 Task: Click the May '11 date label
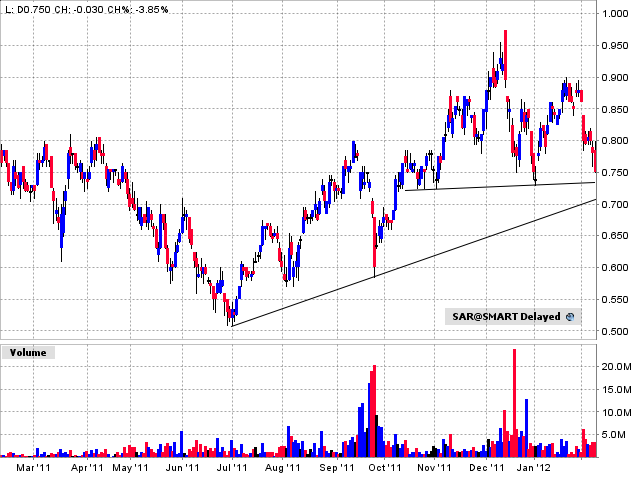point(130,468)
